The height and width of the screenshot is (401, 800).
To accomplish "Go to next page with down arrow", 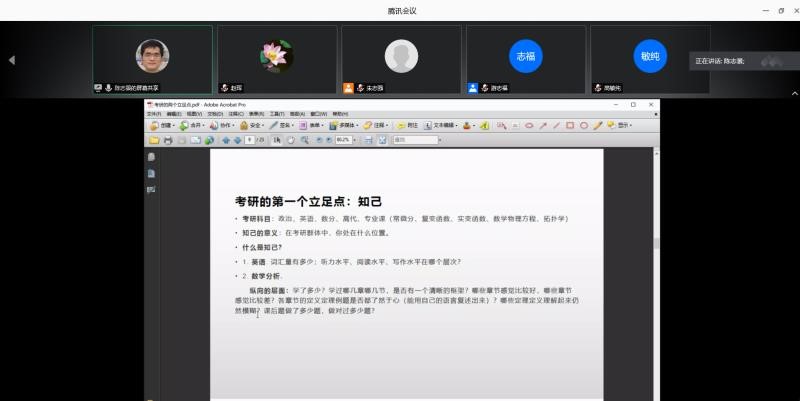I will click(237, 140).
